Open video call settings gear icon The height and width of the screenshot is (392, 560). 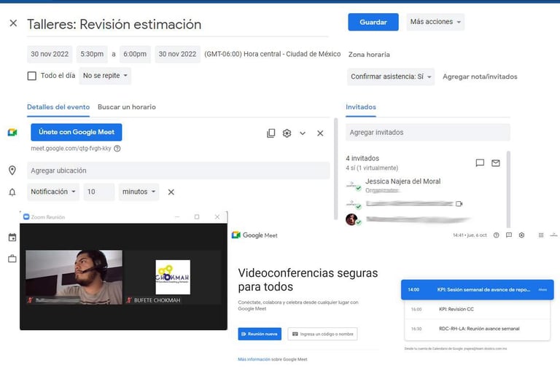point(287,133)
